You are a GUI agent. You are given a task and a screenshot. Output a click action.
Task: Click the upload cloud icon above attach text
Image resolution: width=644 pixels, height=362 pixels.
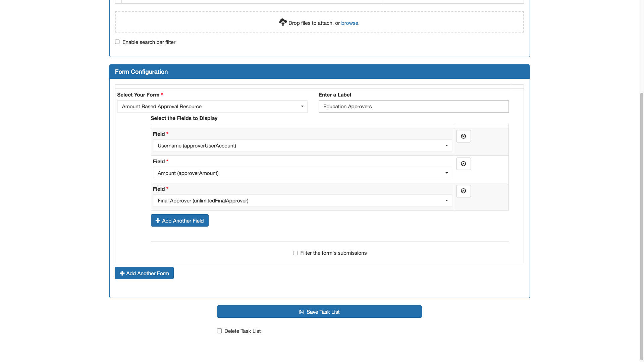click(x=283, y=22)
